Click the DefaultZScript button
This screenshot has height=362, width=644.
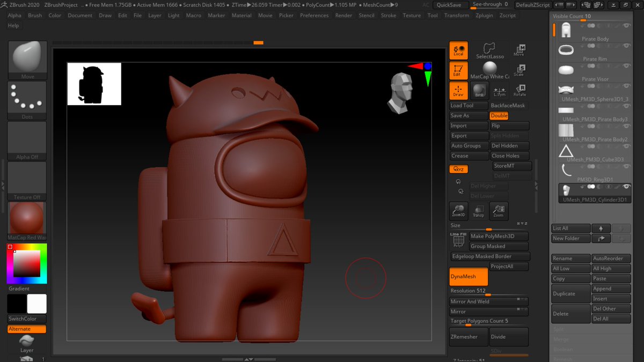click(532, 5)
